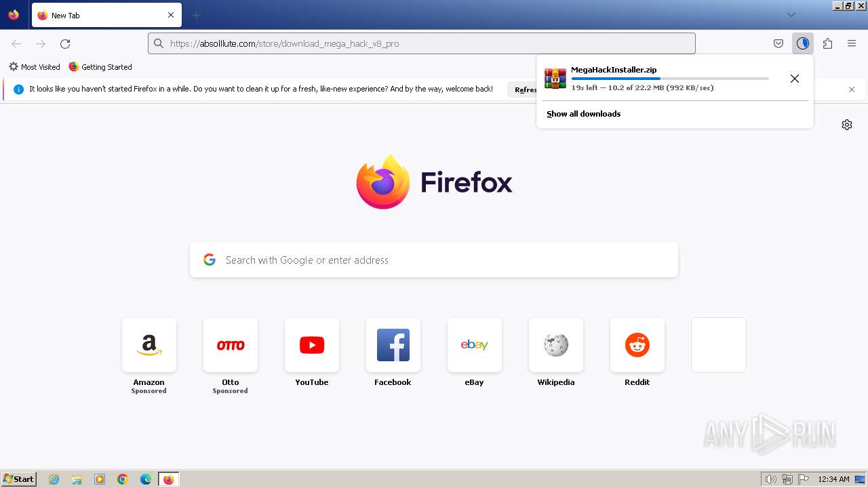The image size is (868, 488).
Task: Open the Extensions puzzle icon
Action: tap(827, 43)
